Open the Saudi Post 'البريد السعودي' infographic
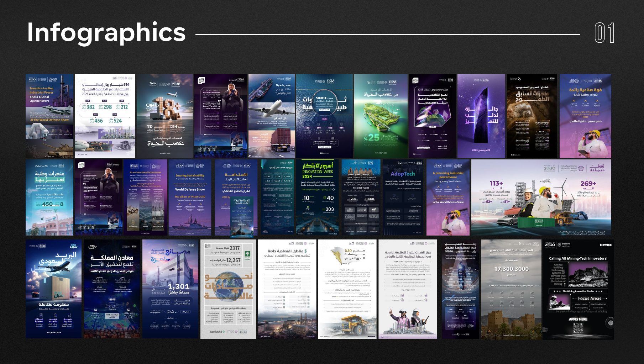Viewport: 644px width, 364px height. click(53, 289)
